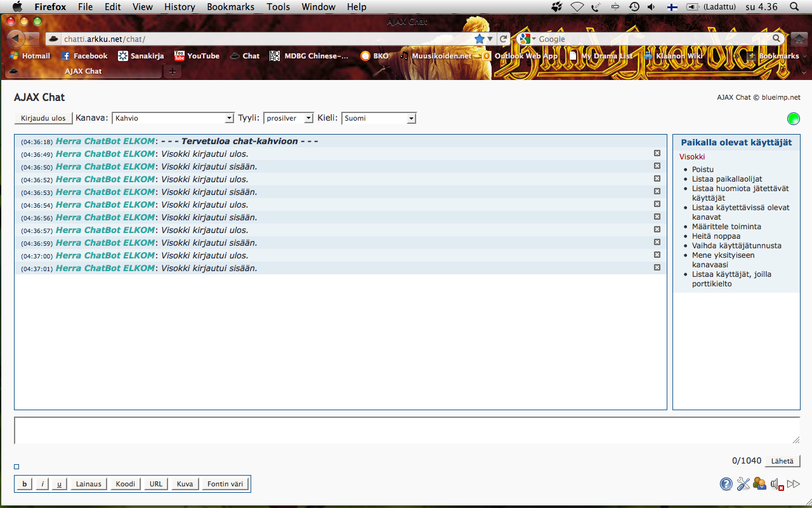This screenshot has width=812, height=508.
Task: Open the chat help icon
Action: 726,485
